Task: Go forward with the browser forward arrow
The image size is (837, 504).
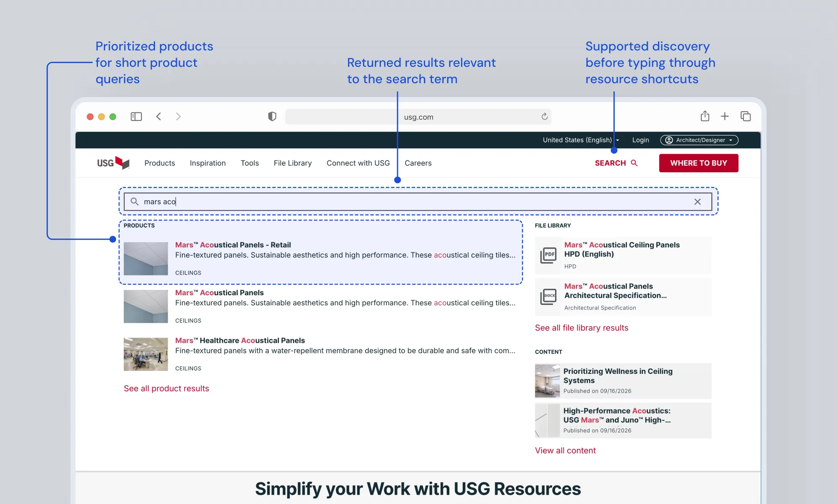Action: tap(178, 116)
